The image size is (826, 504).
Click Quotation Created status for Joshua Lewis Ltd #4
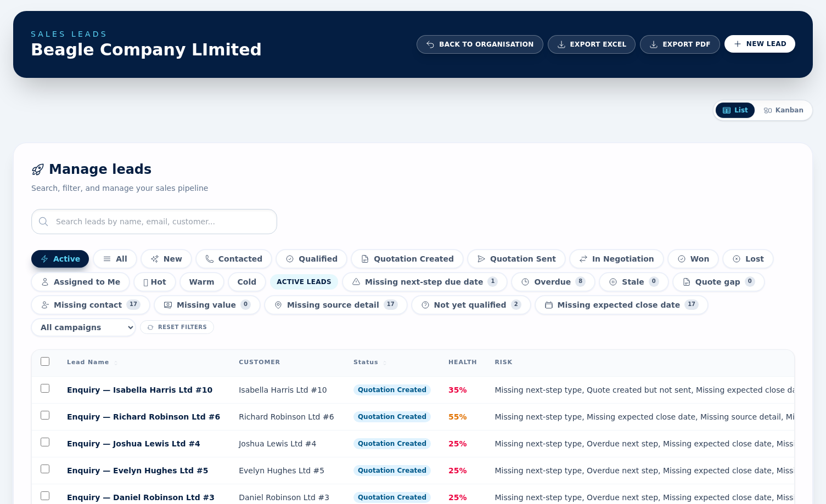[x=392, y=444]
